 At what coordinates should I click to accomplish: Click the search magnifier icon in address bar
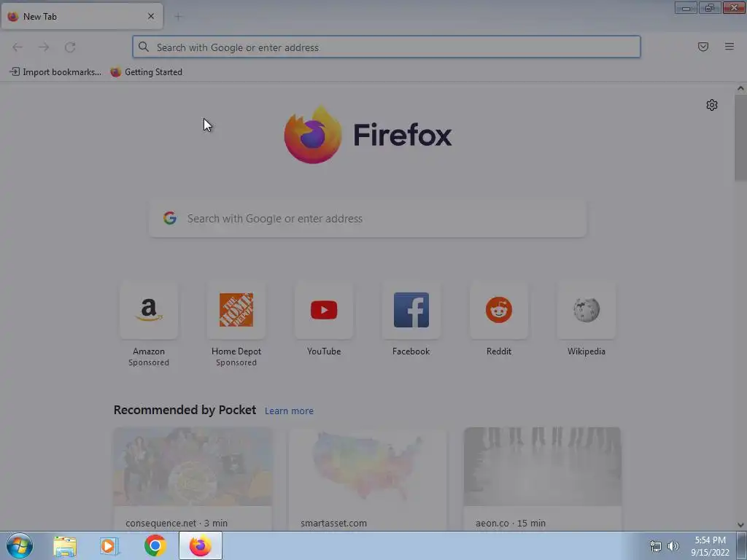click(144, 47)
